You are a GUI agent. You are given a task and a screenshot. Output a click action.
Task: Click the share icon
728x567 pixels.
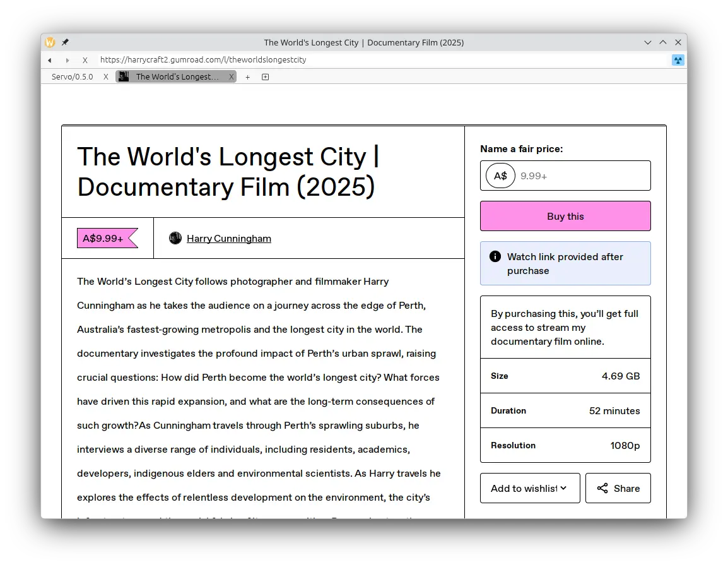click(602, 488)
